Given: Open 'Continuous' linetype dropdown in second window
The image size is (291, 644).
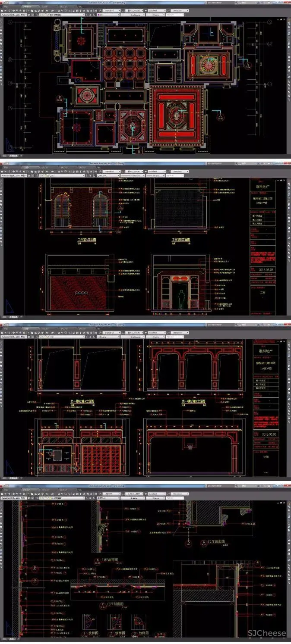Looking at the screenshot, I should click(132, 176).
